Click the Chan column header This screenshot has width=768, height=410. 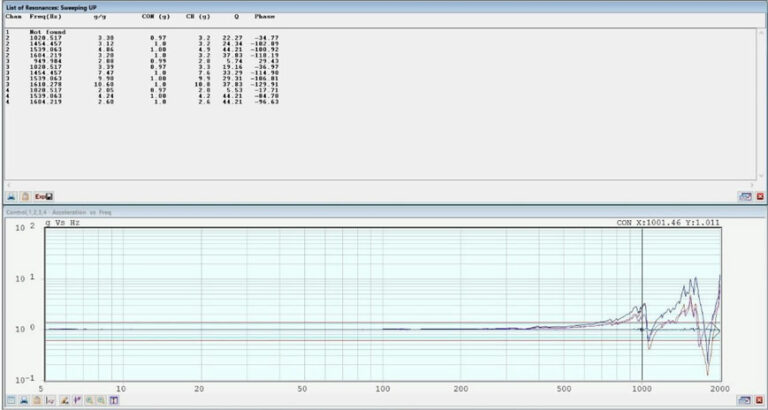(13, 16)
